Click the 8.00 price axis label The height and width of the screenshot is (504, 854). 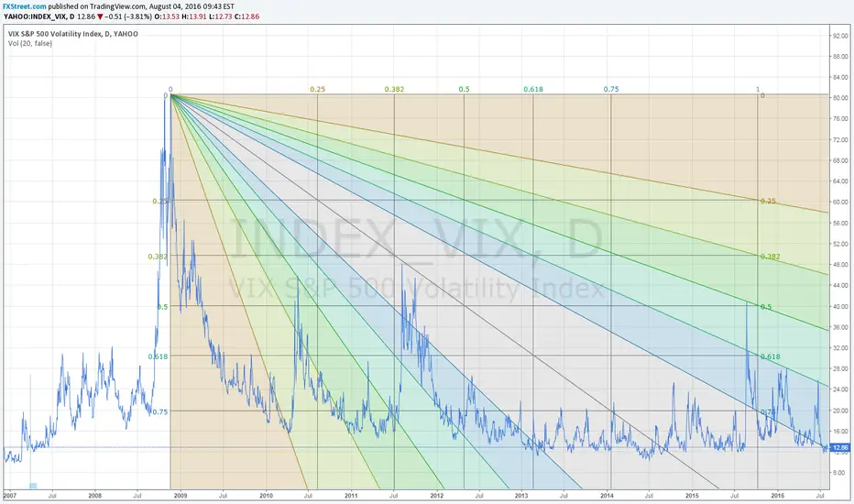(x=838, y=473)
